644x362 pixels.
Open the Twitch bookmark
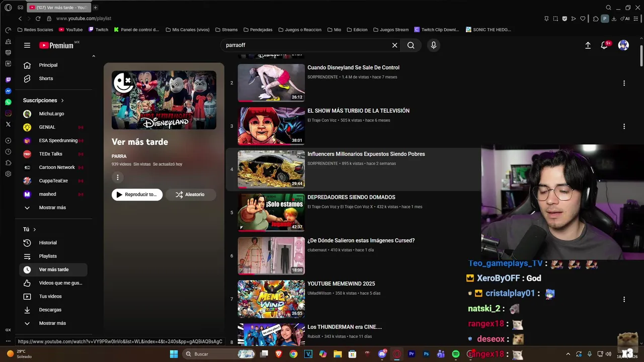[98, 30]
